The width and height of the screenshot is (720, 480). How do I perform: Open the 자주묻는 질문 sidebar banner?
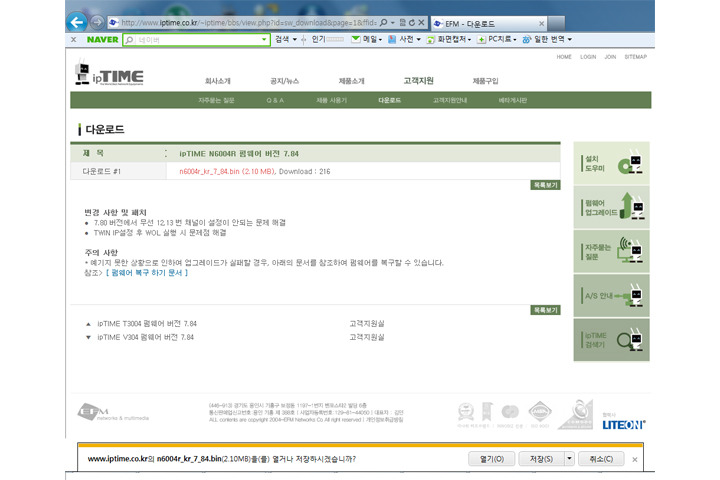611,252
